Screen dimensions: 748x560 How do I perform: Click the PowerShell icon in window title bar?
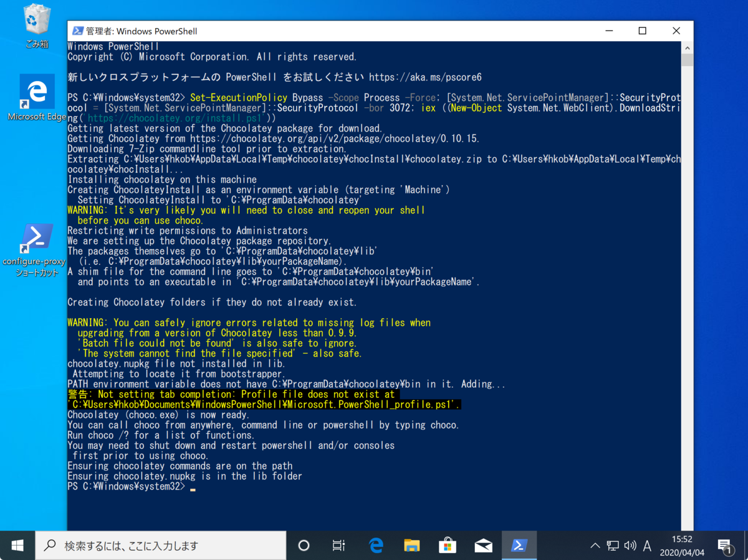78,31
